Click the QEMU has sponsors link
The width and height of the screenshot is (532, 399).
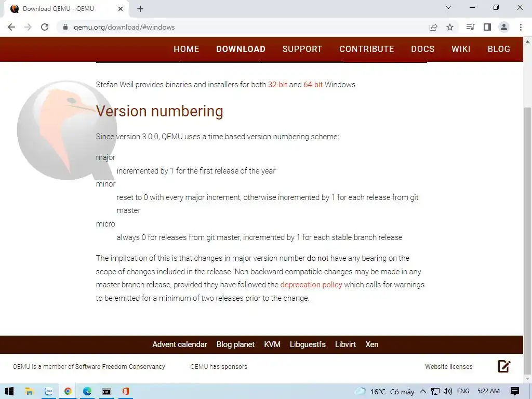coord(219,367)
